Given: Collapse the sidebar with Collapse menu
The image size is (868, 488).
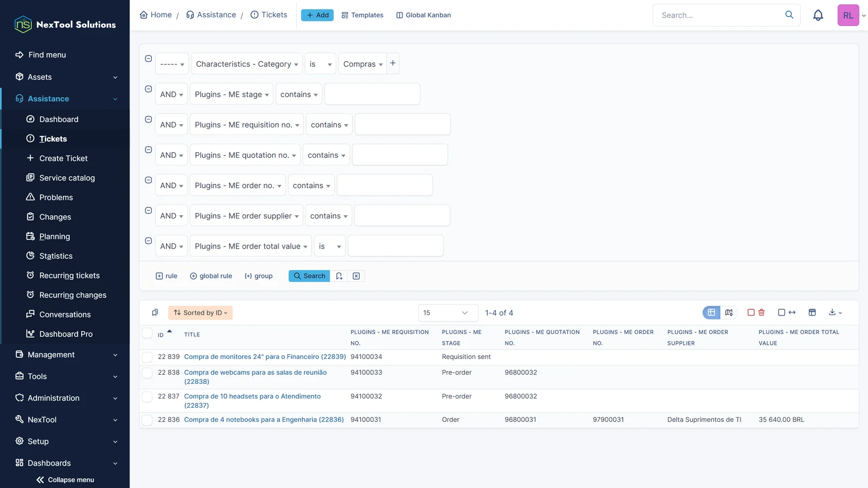Looking at the screenshot, I should point(65,480).
